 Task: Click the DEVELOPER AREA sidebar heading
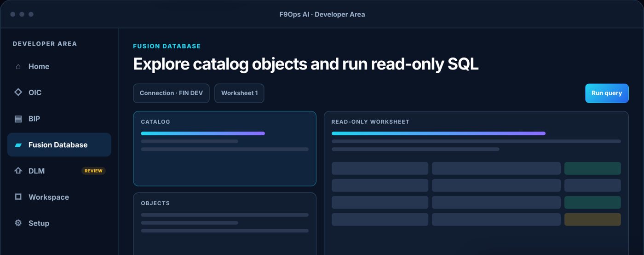point(45,44)
